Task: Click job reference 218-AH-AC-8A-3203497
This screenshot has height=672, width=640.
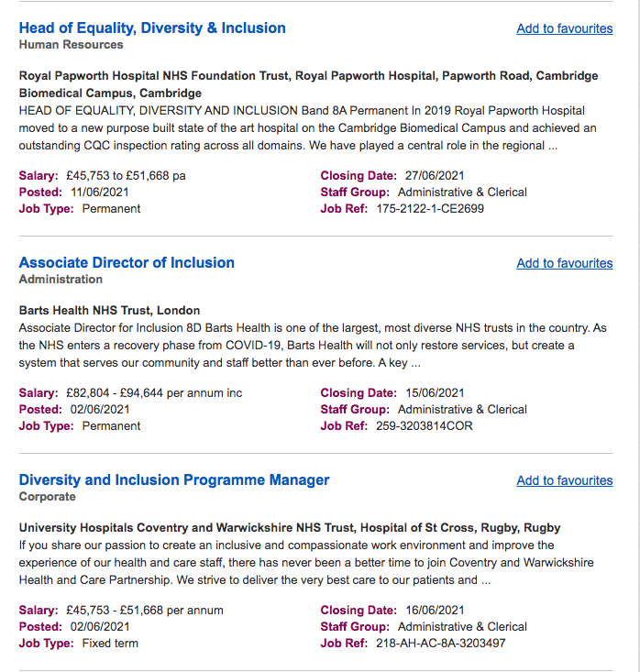Action: pyautogui.click(x=440, y=643)
